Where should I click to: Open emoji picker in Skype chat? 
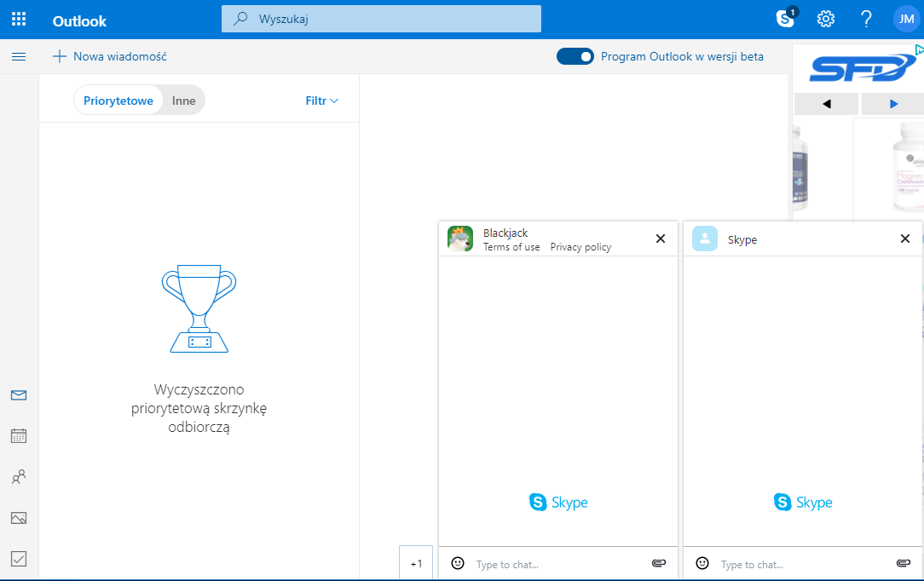(702, 563)
